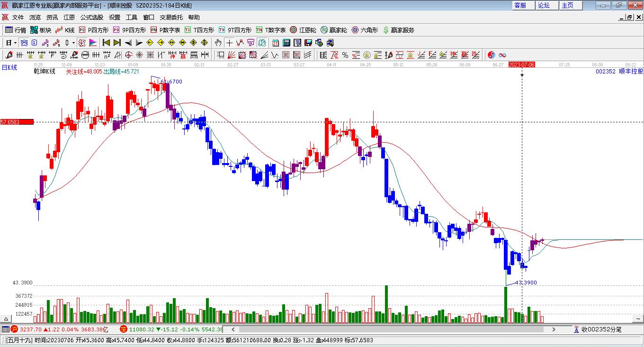Toggle the crosshair cursor tool
Image resolution: width=644 pixels, height=347 pixels.
(229, 43)
